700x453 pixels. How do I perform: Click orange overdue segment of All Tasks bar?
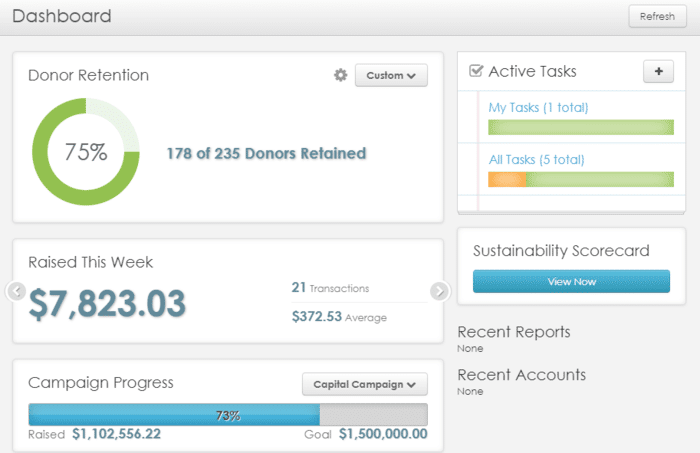point(507,179)
